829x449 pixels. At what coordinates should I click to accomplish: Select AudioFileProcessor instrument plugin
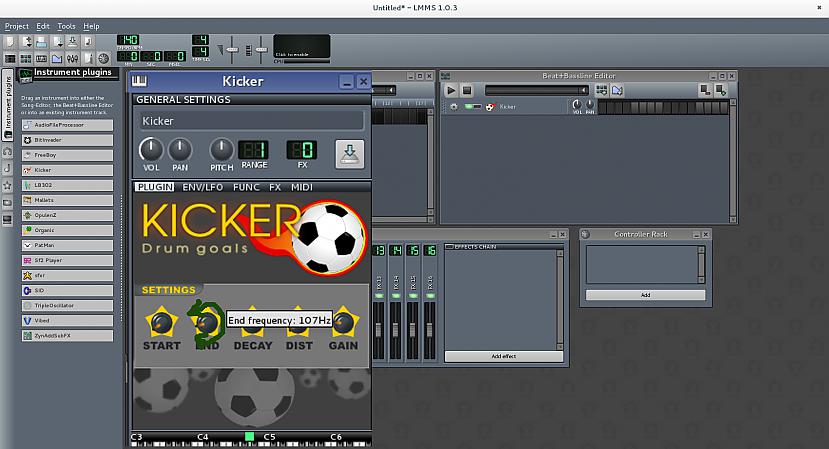click(67, 125)
